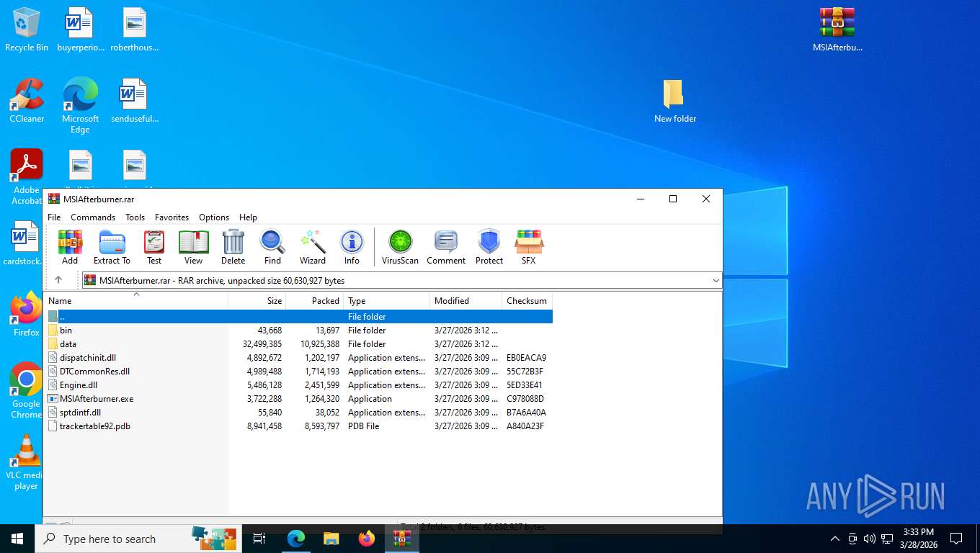The height and width of the screenshot is (553, 980).
Task: Sort by Checksum column header
Action: click(x=527, y=301)
